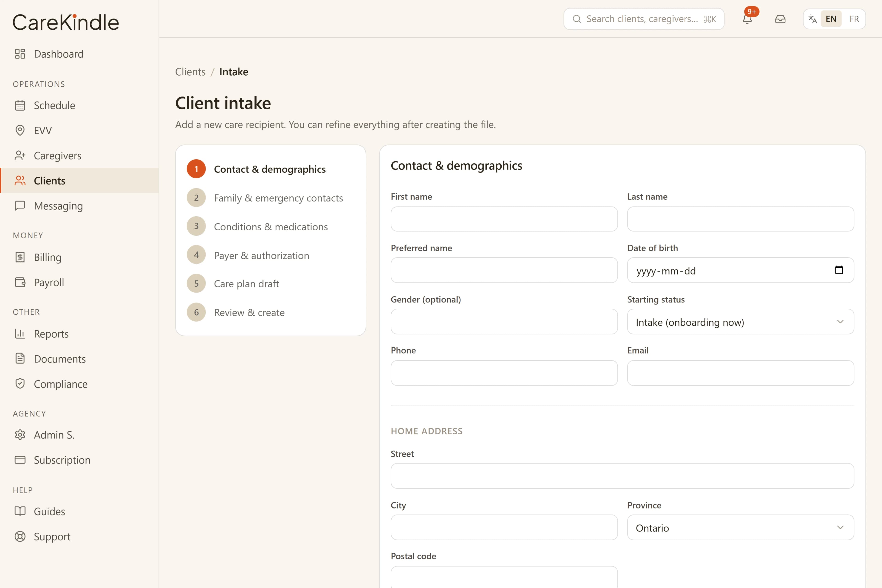Click the Gender (optional) field
Screen dimensions: 882x588
click(x=504, y=322)
